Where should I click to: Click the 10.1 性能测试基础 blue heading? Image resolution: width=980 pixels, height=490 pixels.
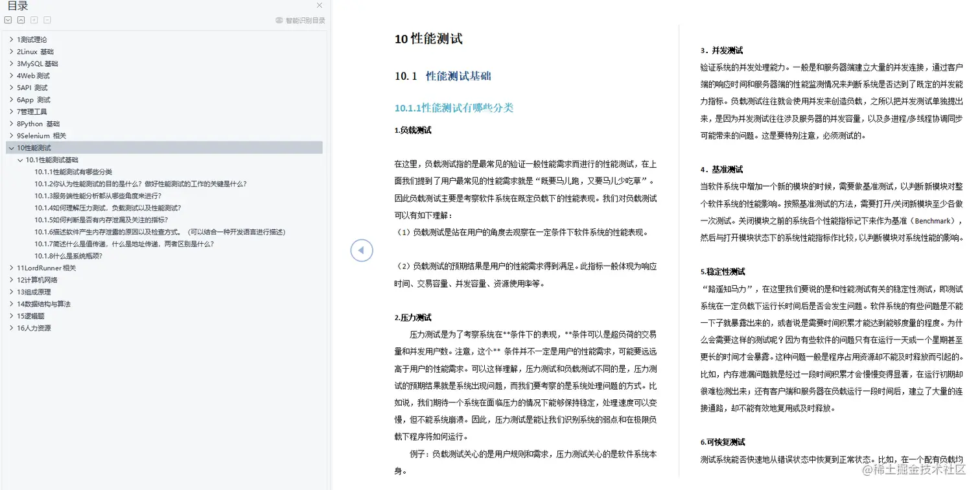pos(443,76)
